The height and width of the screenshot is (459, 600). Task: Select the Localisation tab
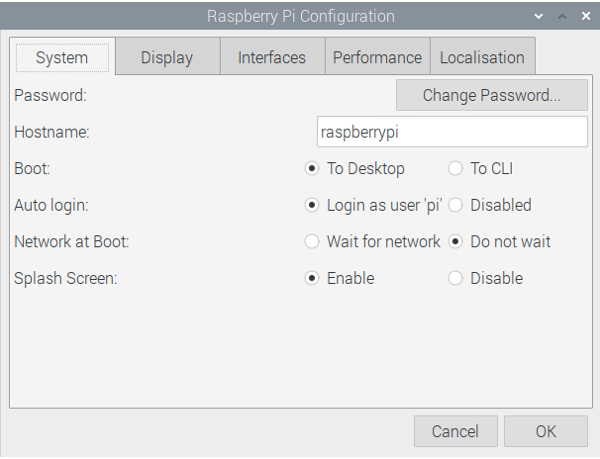pyautogui.click(x=482, y=57)
